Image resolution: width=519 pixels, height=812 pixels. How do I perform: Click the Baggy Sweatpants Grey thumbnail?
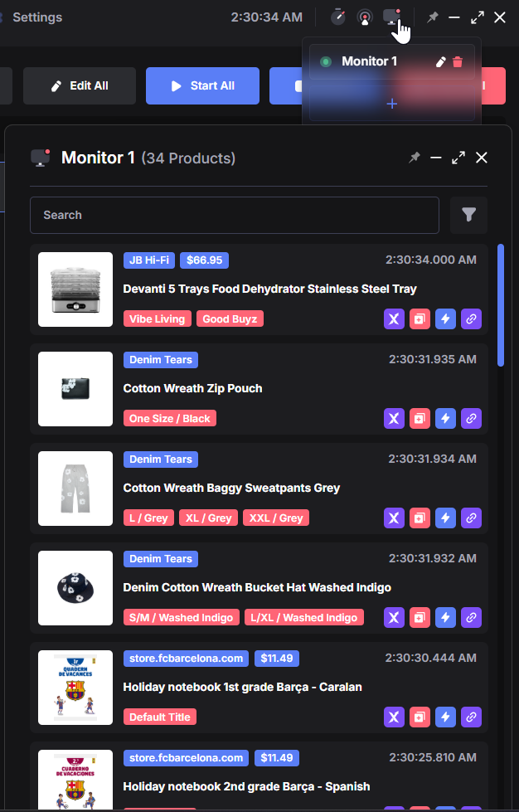75,489
